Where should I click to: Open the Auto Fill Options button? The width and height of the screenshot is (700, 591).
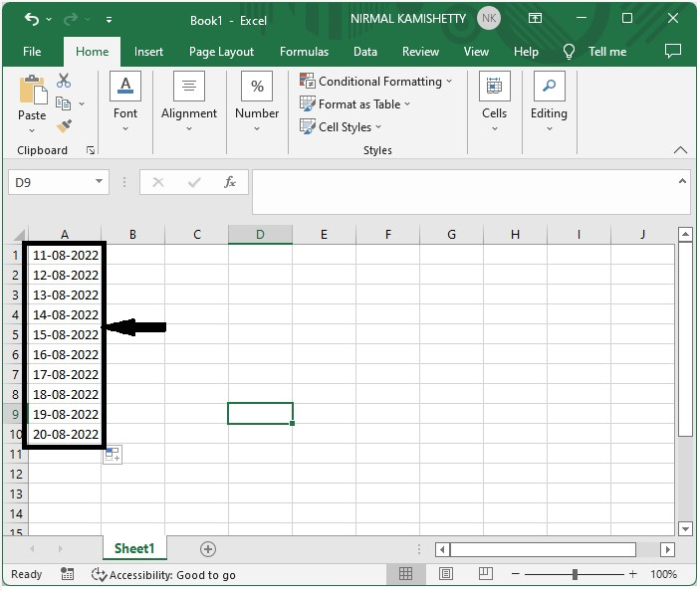tap(112, 454)
